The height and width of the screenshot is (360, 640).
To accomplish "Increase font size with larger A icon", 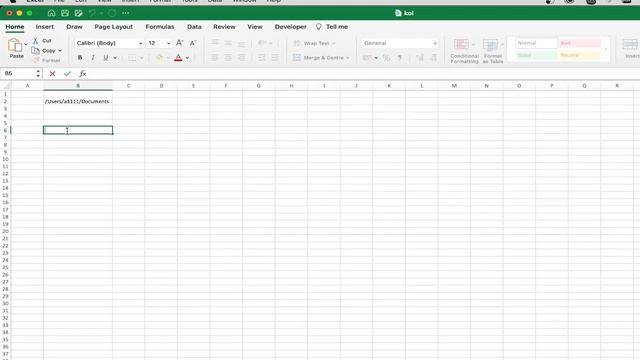I will [179, 43].
